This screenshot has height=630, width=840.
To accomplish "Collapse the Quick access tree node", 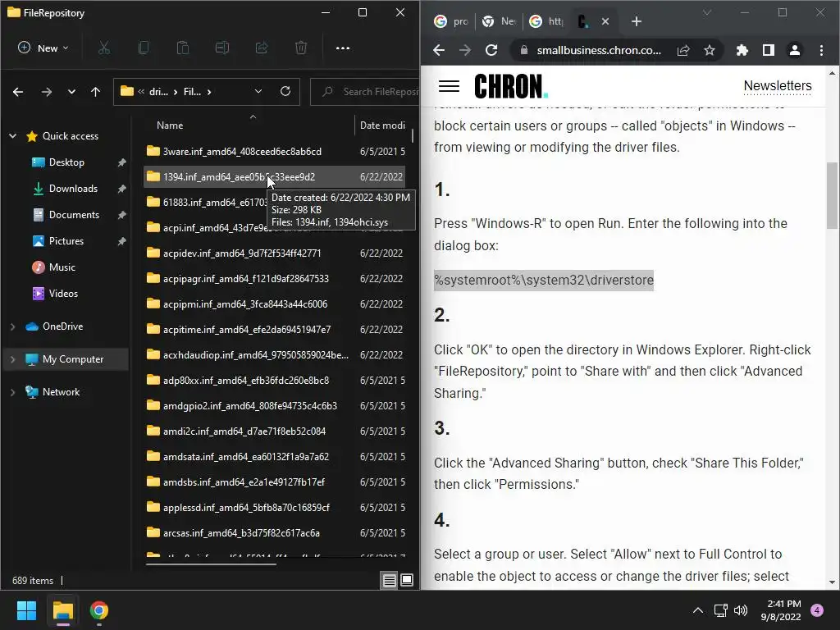I will pyautogui.click(x=13, y=136).
